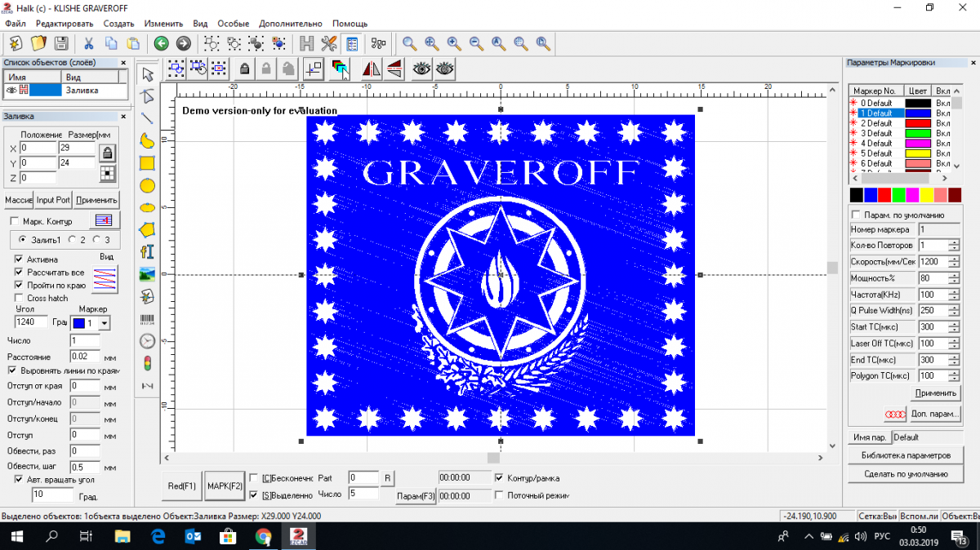
Task: Click the Доп. парам... button
Action: (x=935, y=414)
